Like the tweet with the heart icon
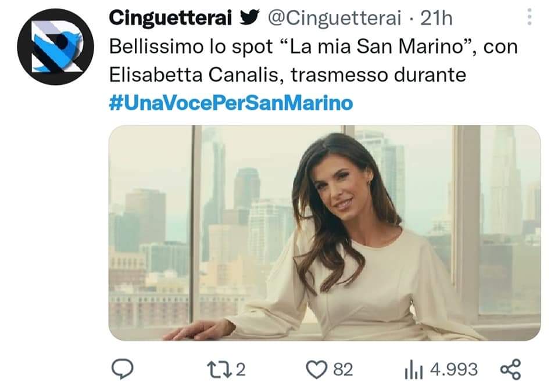558x392 pixels. [x=316, y=369]
